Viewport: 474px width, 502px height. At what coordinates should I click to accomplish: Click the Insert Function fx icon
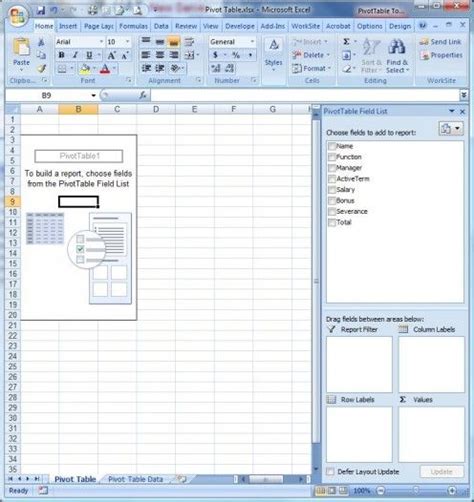pyautogui.click(x=143, y=96)
